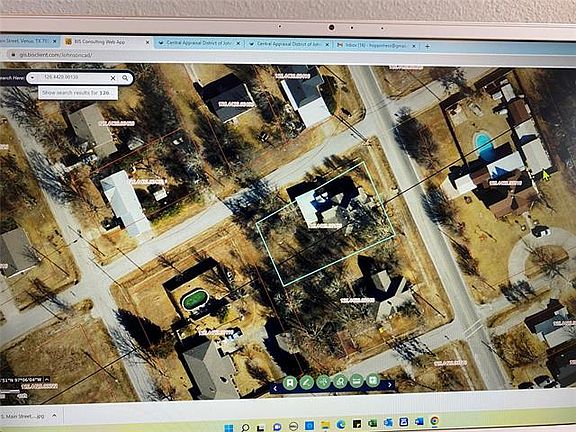This screenshot has height=432, width=576.
Task: Open Excel from the taskbar
Action: tap(372, 423)
